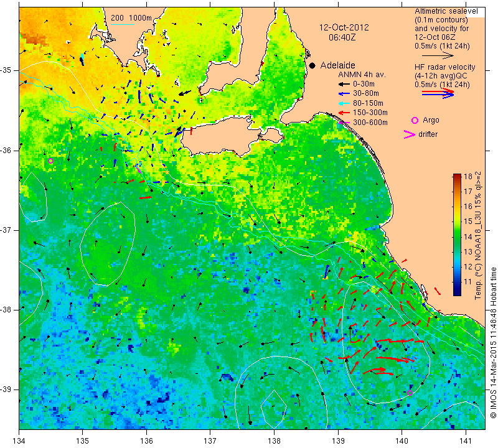The width and height of the screenshot is (498, 448).
Task: Click the Temp. NOAA18_L3U color bar title
Action: point(478,235)
